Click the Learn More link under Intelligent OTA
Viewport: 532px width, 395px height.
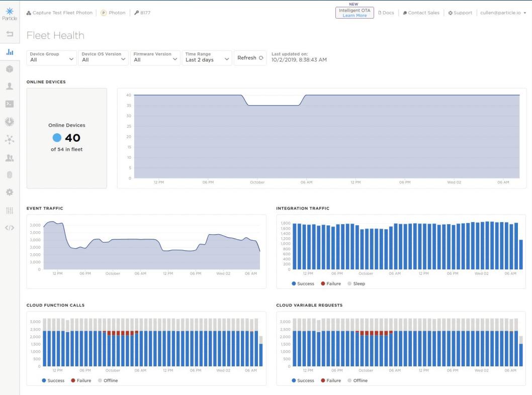pos(354,15)
